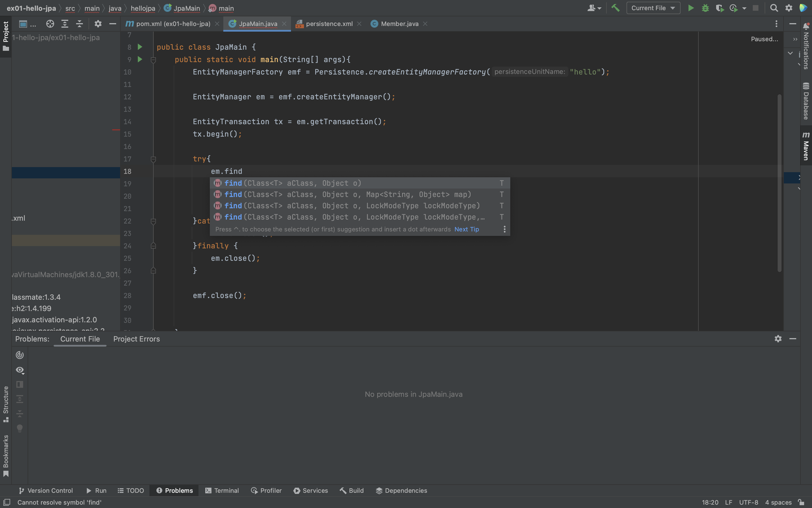
Task: Open Profiler tool window
Action: click(x=266, y=491)
